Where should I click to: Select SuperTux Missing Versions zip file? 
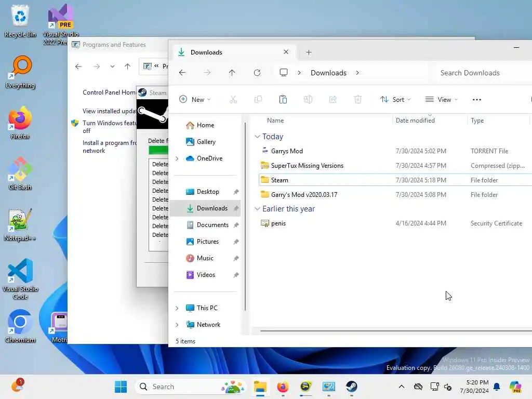[x=394, y=166]
